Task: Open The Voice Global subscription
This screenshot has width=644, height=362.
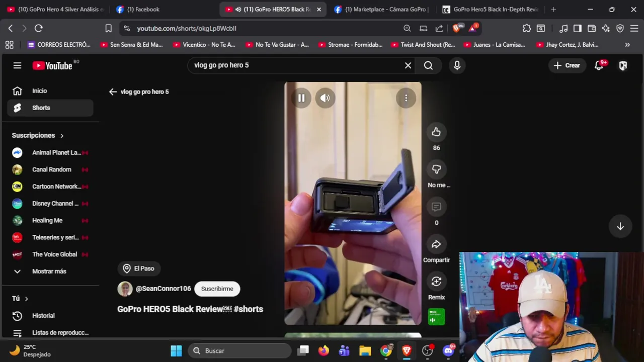Action: (x=50, y=254)
